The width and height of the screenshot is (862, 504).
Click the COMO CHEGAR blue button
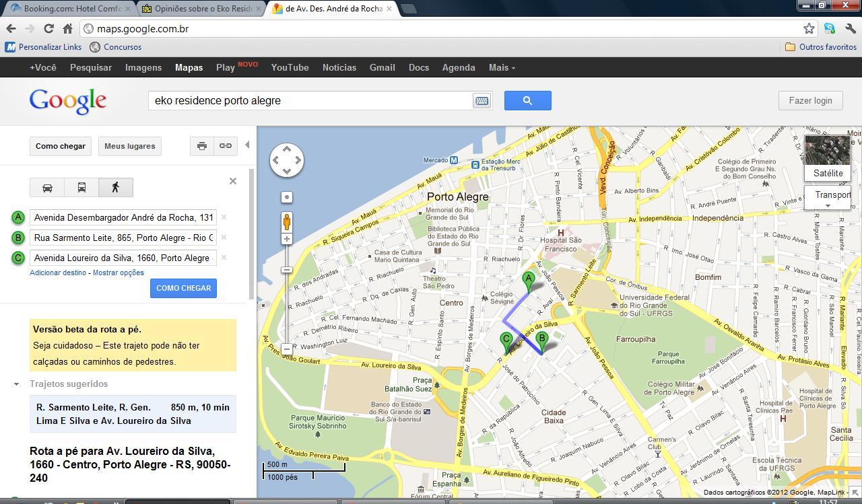click(x=183, y=288)
